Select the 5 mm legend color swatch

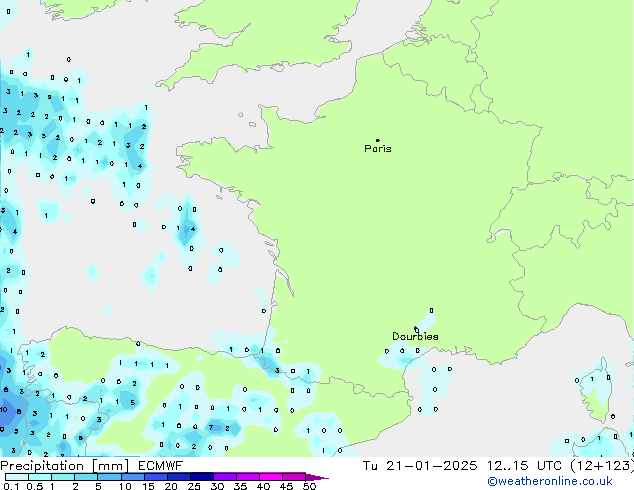click(108, 477)
